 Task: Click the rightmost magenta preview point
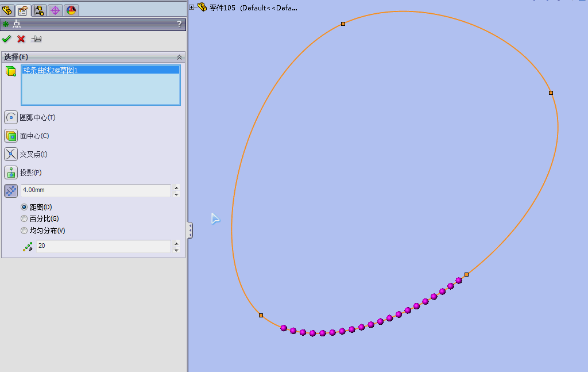pyautogui.click(x=459, y=281)
